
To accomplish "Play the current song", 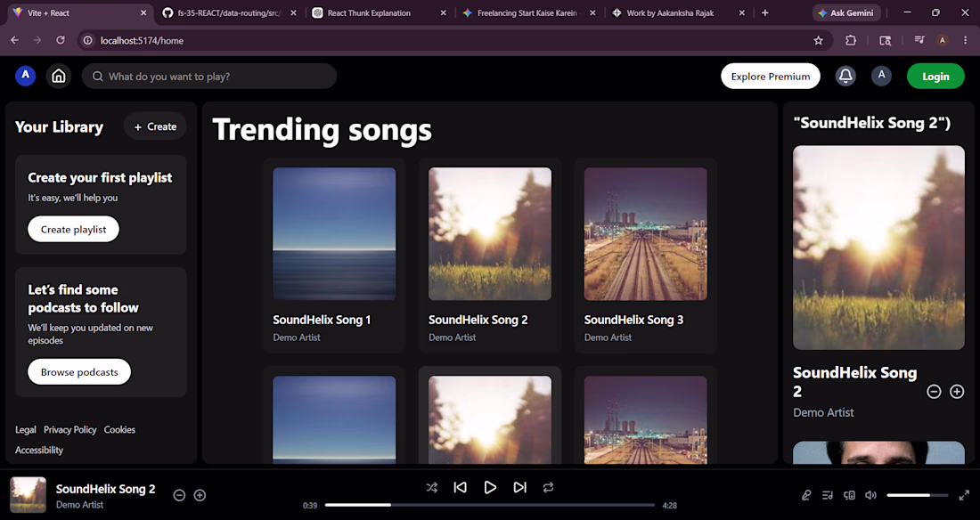I will tap(490, 488).
